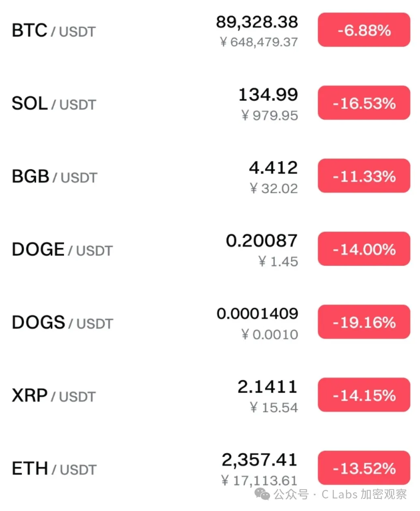Tap the -16.53% change badge for SOL
Viewport: 420px width, 511px height.
[364, 103]
